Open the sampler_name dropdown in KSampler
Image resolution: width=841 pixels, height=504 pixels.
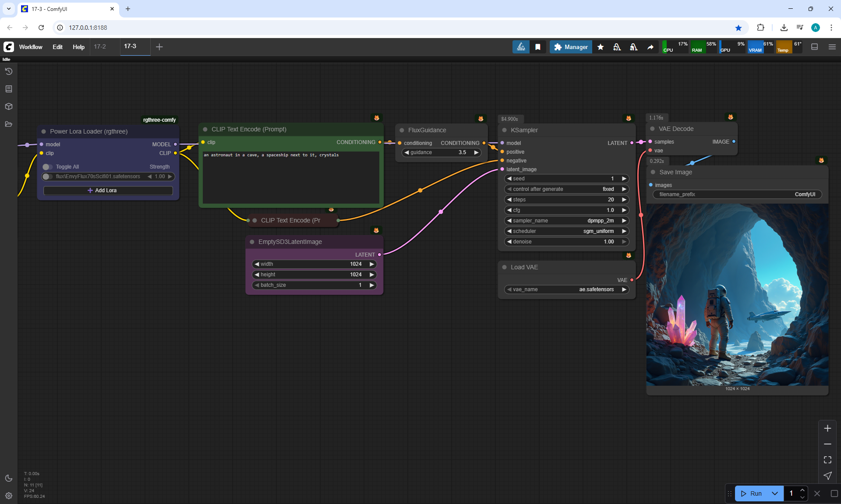567,221
